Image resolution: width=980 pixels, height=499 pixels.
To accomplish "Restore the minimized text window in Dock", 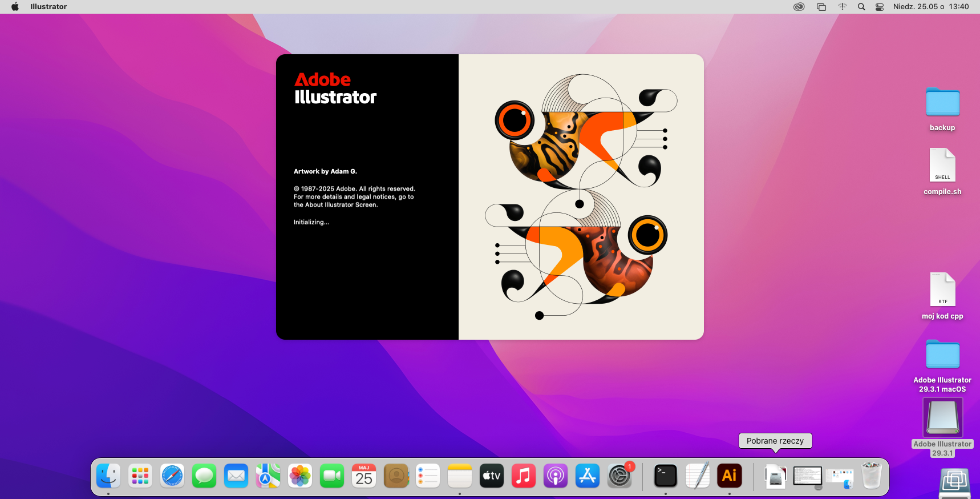I will coord(808,477).
